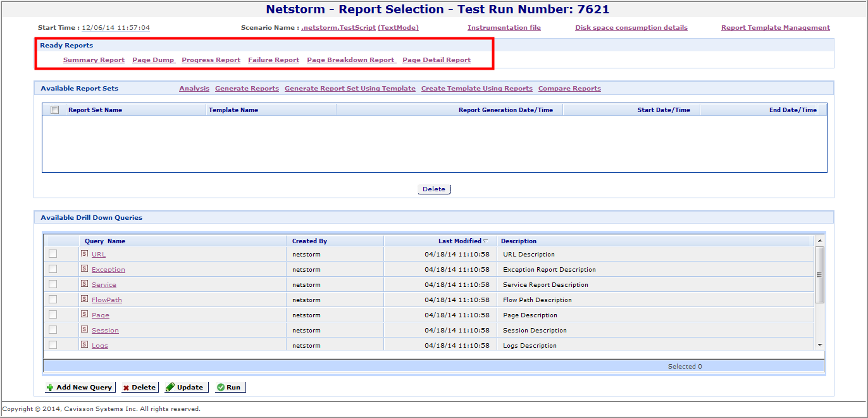Viewport: 868px width, 418px height.
Task: Open Disk space consumption details
Action: click(x=631, y=28)
